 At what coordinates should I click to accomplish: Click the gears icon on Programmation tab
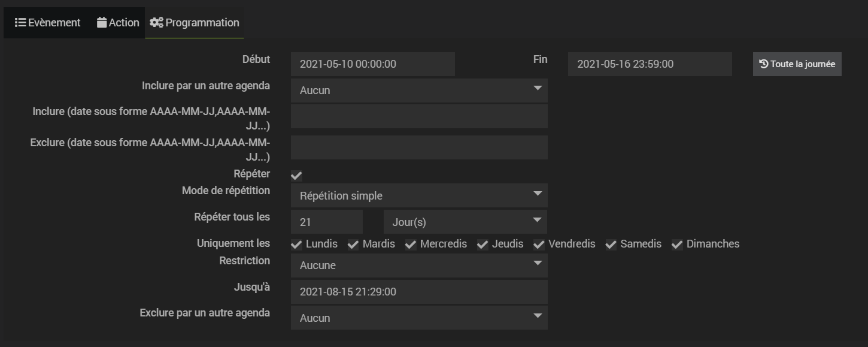[x=157, y=23]
